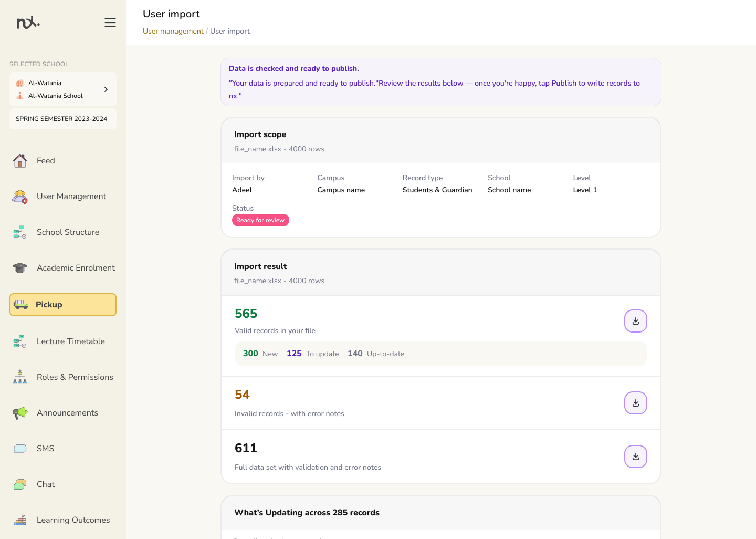The height and width of the screenshot is (539, 756).
Task: Click the Feed house icon
Action: coord(20,161)
